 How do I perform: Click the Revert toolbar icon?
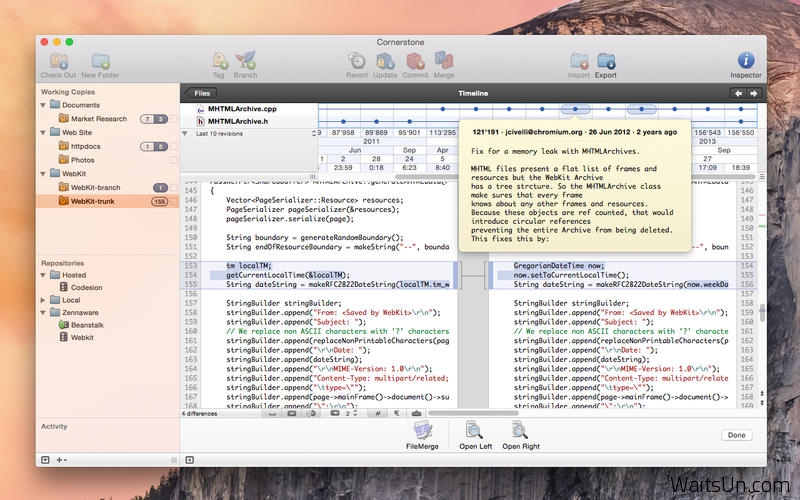pos(357,61)
